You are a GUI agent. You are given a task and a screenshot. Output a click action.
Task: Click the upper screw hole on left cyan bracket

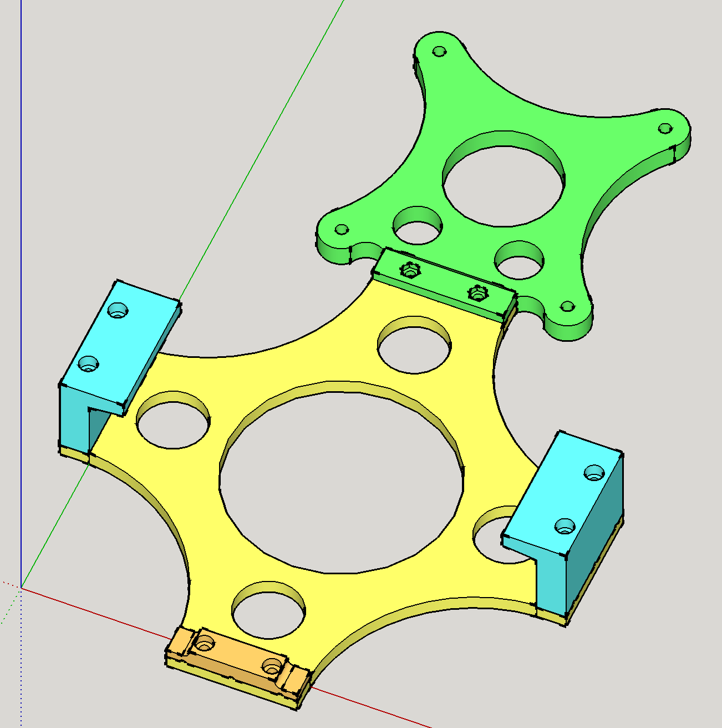coord(118,310)
